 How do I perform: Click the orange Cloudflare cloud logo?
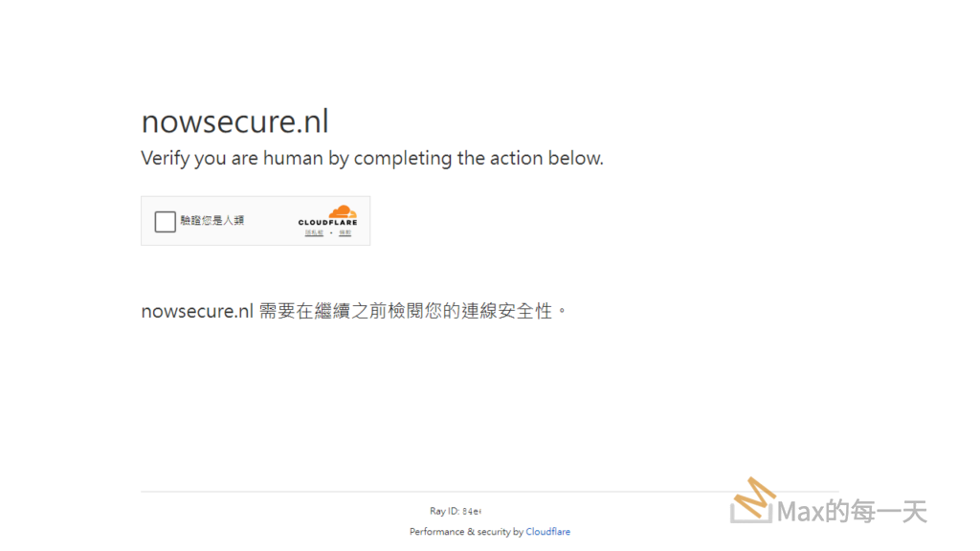[342, 211]
